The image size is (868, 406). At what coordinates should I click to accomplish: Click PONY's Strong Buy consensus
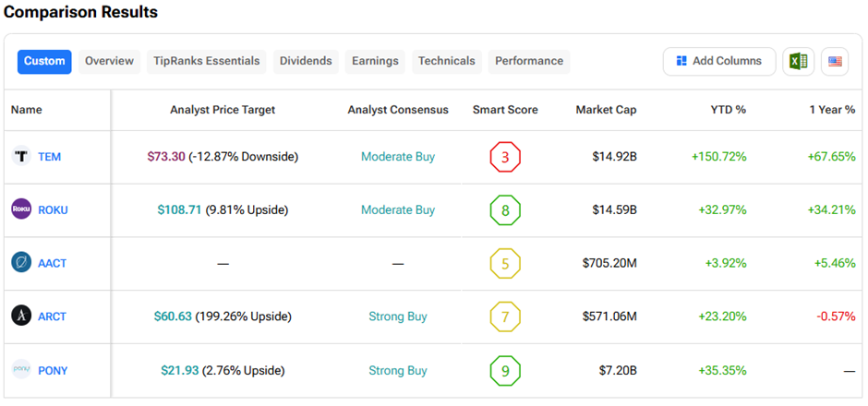click(x=398, y=370)
